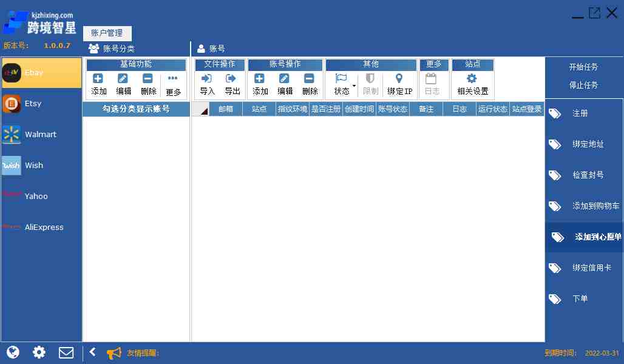The image size is (624, 364).
Task: Minimize the application window
Action: point(577,17)
